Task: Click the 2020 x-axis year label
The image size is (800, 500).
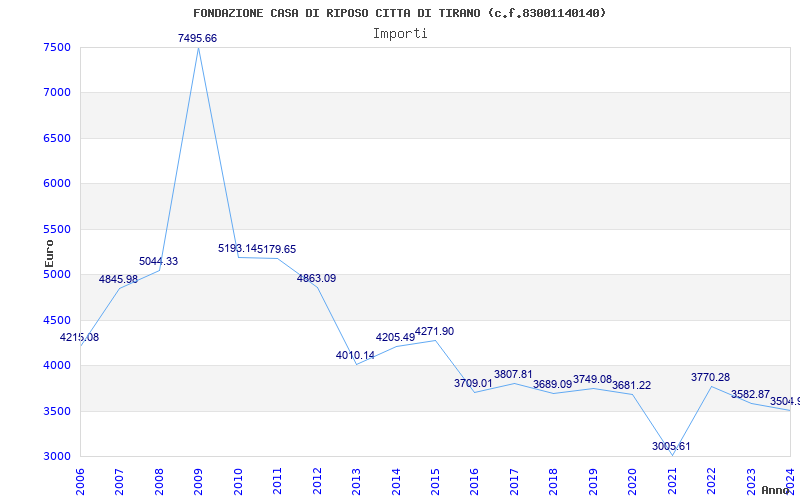Action: (633, 481)
